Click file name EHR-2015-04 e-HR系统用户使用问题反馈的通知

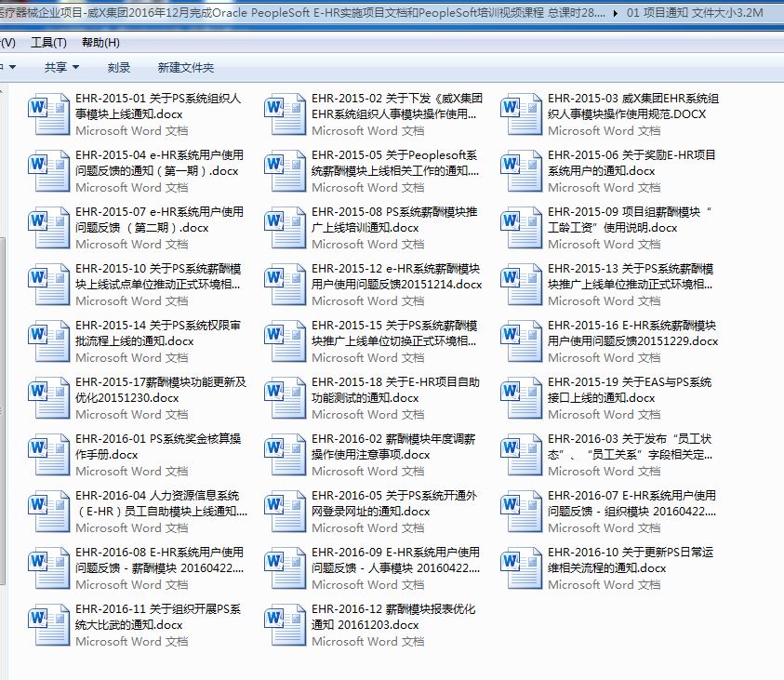[x=160, y=163]
